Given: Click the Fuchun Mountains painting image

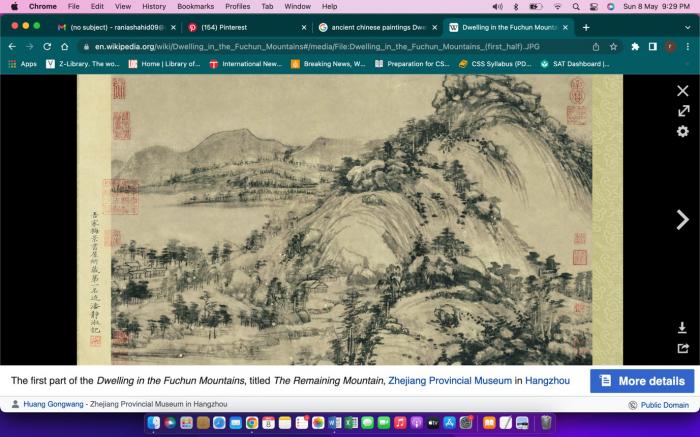Looking at the screenshot, I should [350, 220].
